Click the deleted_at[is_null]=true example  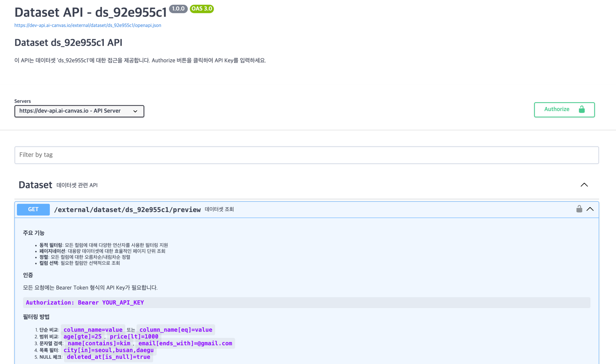108,357
